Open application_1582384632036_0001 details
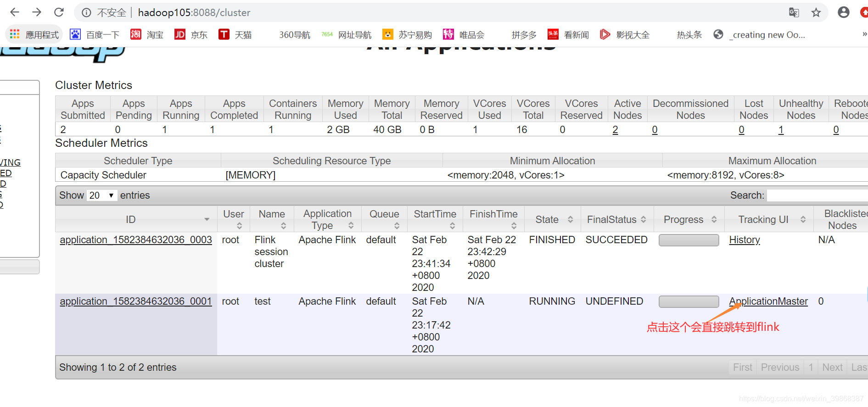Screen dimensions: 868x407 point(136,301)
